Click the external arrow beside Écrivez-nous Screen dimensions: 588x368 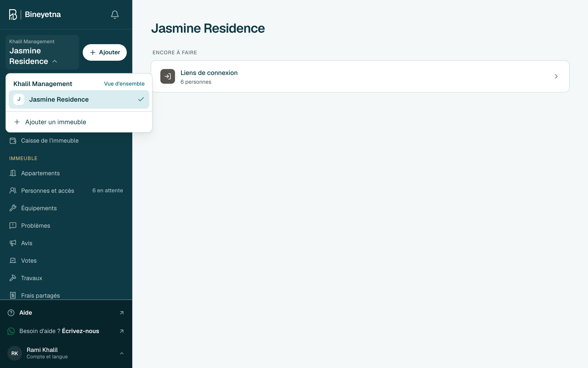122,331
